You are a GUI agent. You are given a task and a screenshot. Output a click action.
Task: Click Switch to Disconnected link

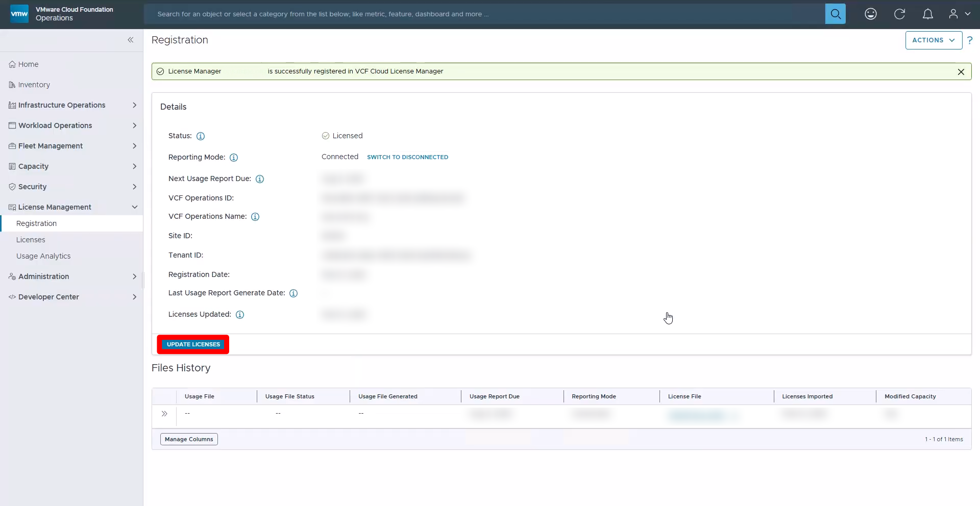click(x=407, y=157)
